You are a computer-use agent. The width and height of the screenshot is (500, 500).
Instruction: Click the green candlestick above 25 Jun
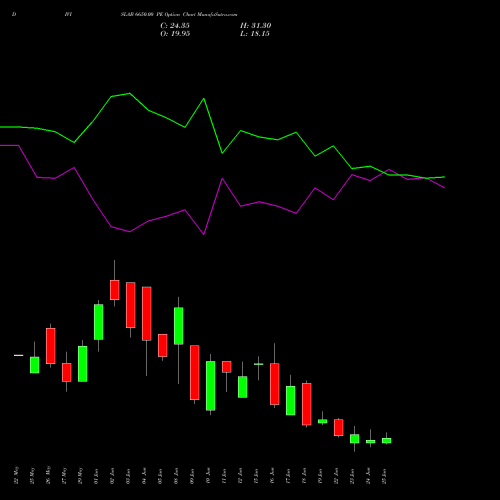[x=387, y=440]
